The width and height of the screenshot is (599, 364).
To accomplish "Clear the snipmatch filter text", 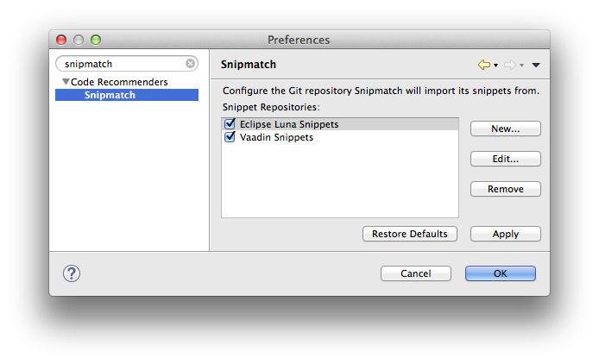I will pos(190,64).
